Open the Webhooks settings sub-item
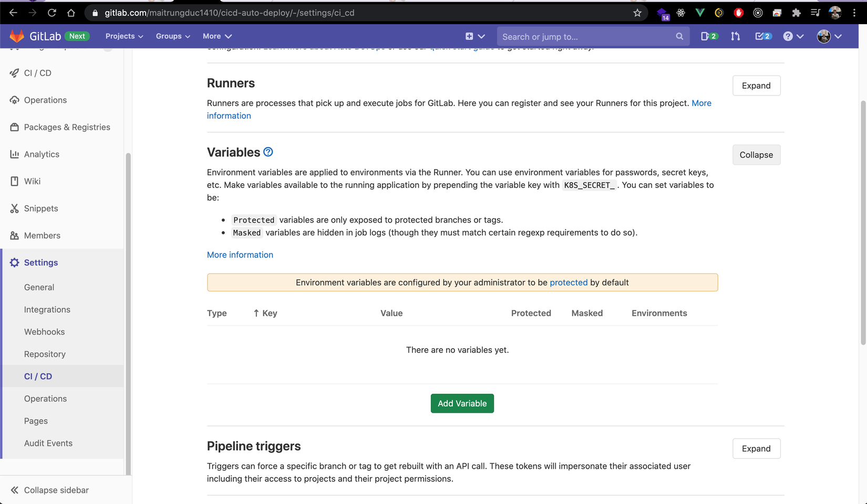This screenshot has height=504, width=867. tap(44, 332)
